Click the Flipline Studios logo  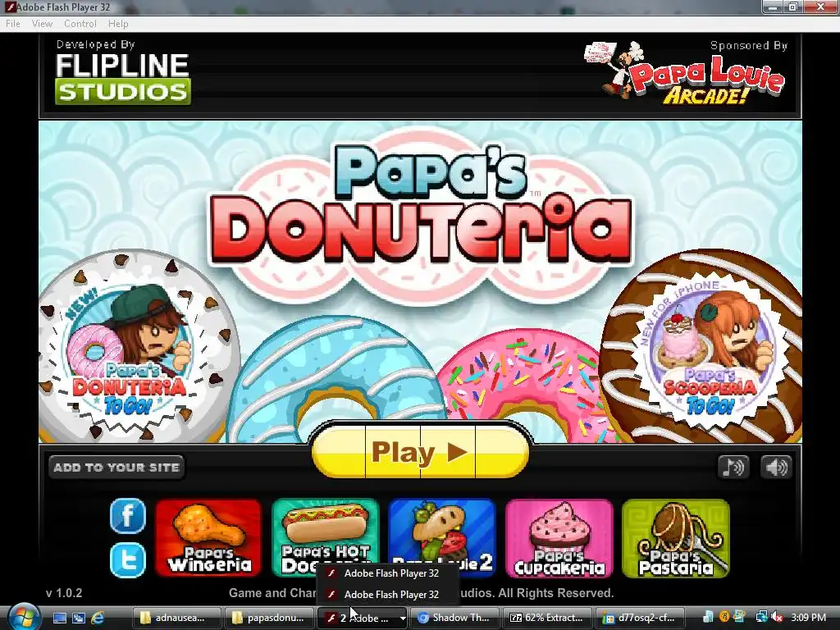click(x=123, y=78)
